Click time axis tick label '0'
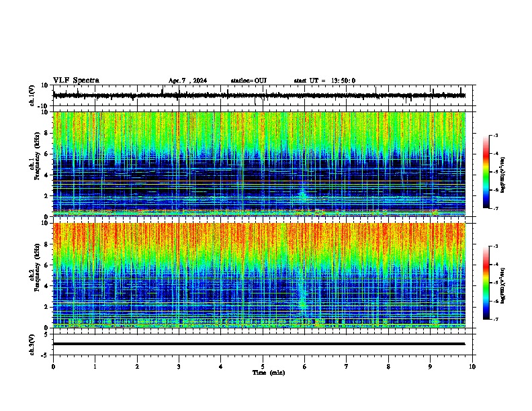The height and width of the screenshot is (411, 532). click(53, 367)
